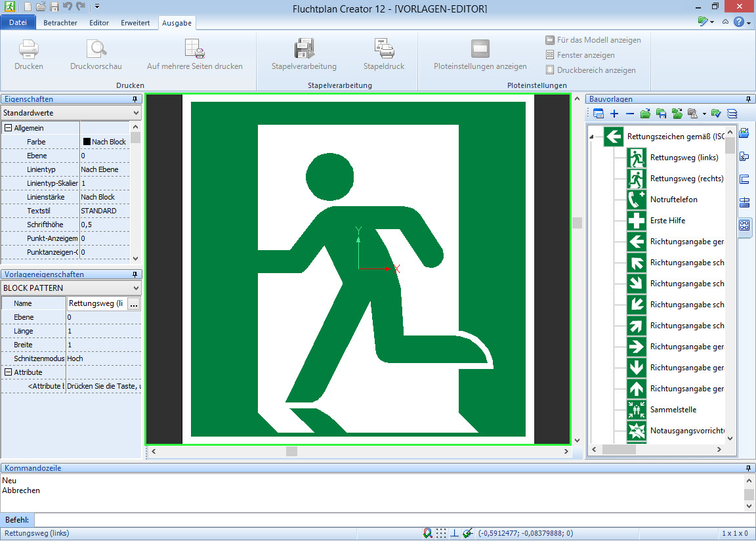Click the undo arrow icon
Screen dimensions: 756x541
coord(68,7)
